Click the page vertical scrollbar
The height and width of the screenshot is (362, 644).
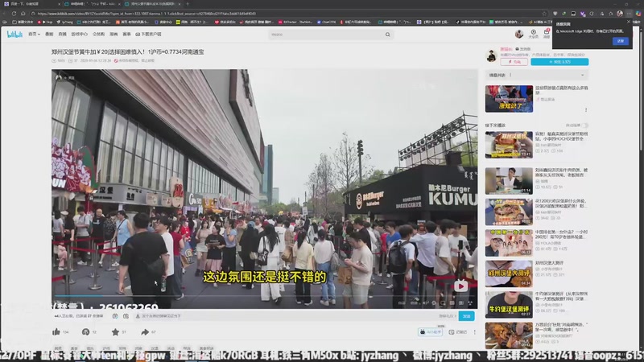[642, 91]
